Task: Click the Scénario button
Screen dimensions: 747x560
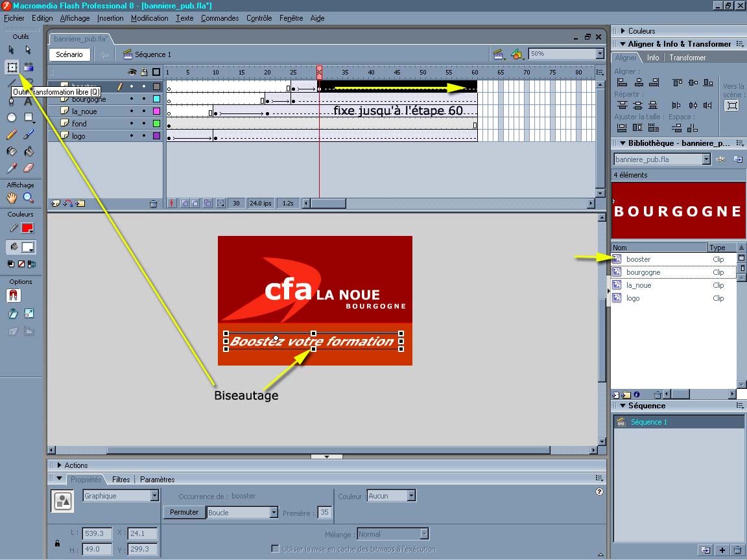Action: 69,54
